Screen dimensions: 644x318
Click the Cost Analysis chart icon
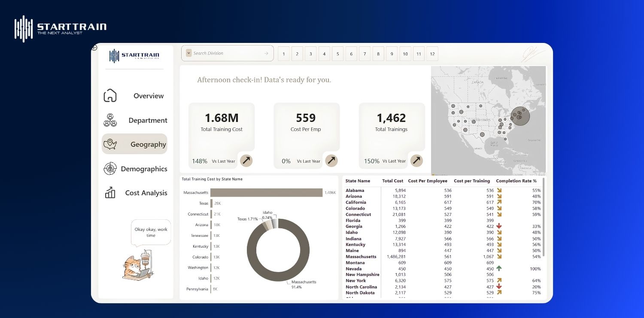[110, 193]
